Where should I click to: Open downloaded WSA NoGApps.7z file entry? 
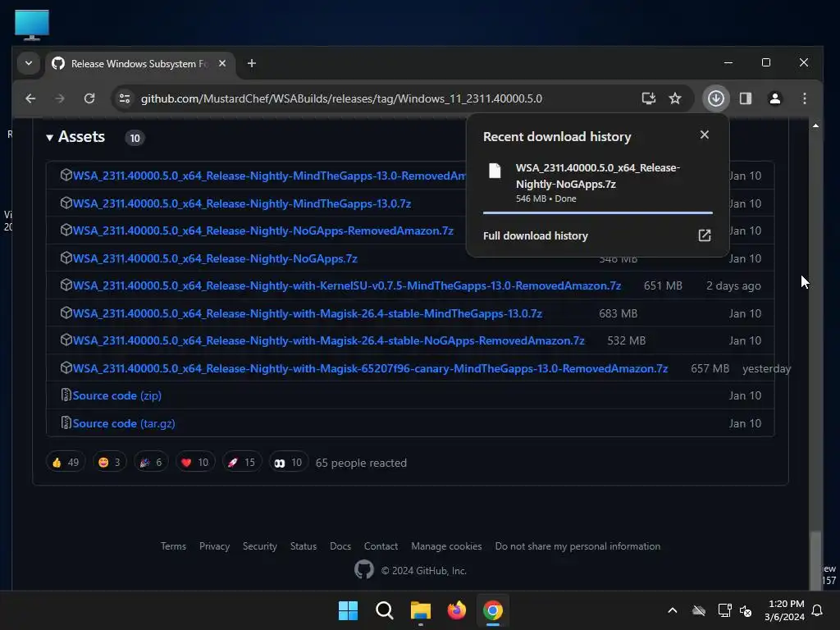[x=597, y=183]
